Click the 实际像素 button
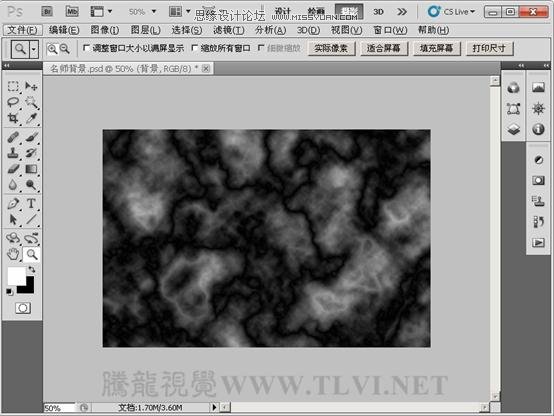 point(331,48)
